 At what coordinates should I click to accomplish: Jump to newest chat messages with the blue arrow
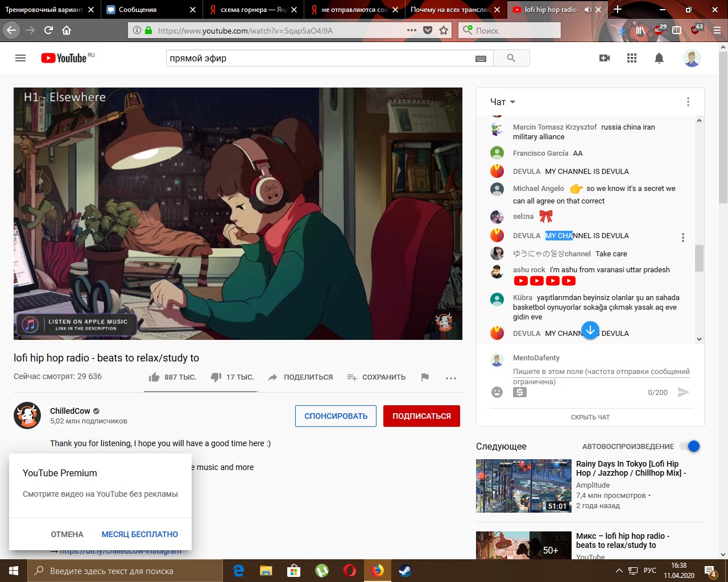point(590,330)
